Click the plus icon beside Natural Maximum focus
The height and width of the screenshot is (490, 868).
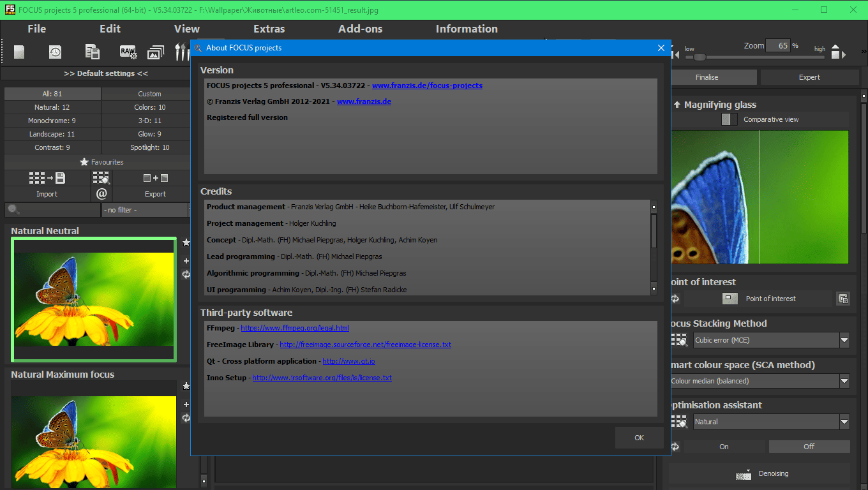(186, 404)
